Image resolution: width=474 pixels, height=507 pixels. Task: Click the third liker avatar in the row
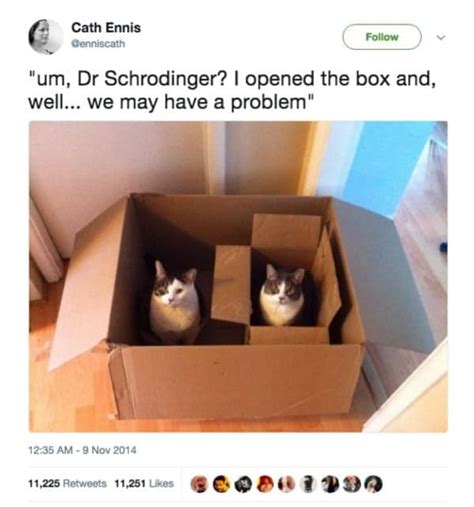coord(242,484)
